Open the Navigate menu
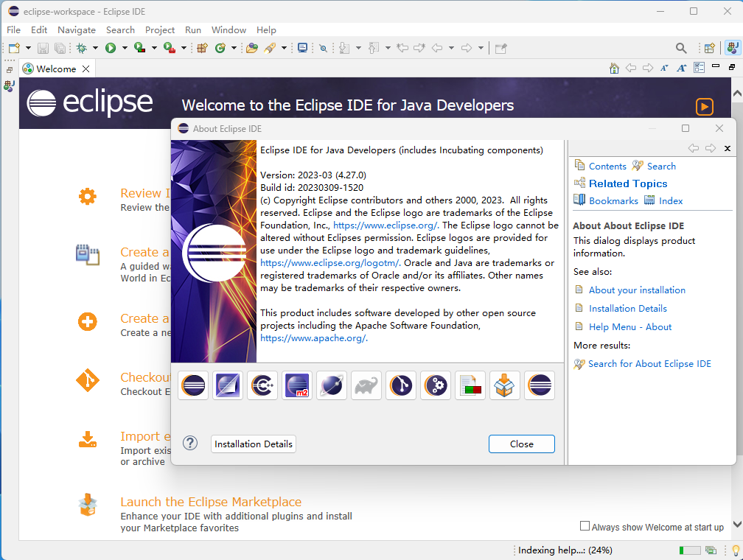The image size is (743, 560). coord(77,30)
